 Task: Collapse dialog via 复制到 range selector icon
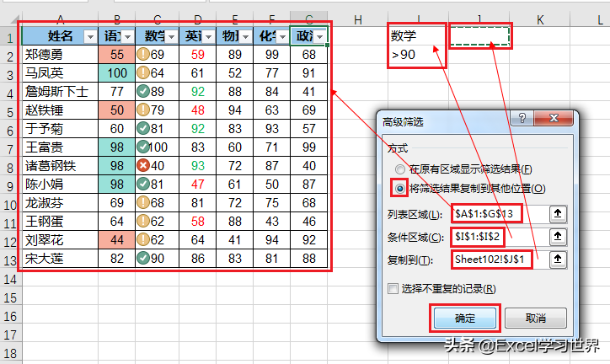tap(558, 260)
